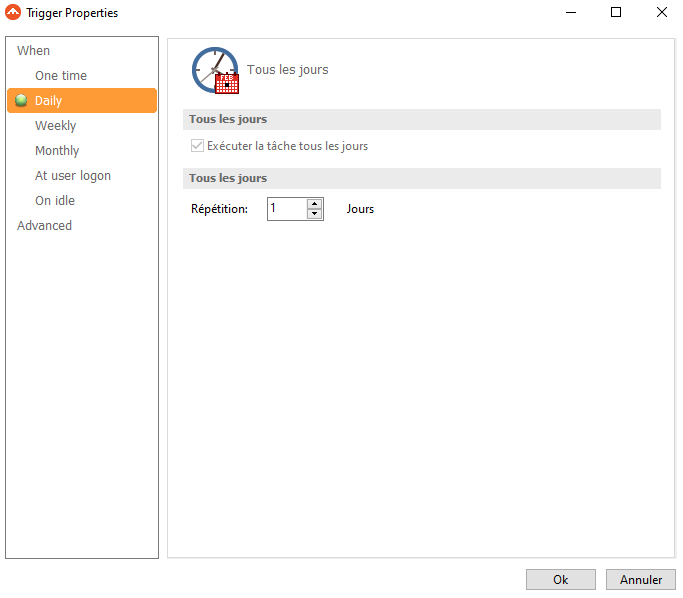This screenshot has height=598, width=683.
Task: Click the Répétition: label
Action: pyautogui.click(x=220, y=209)
